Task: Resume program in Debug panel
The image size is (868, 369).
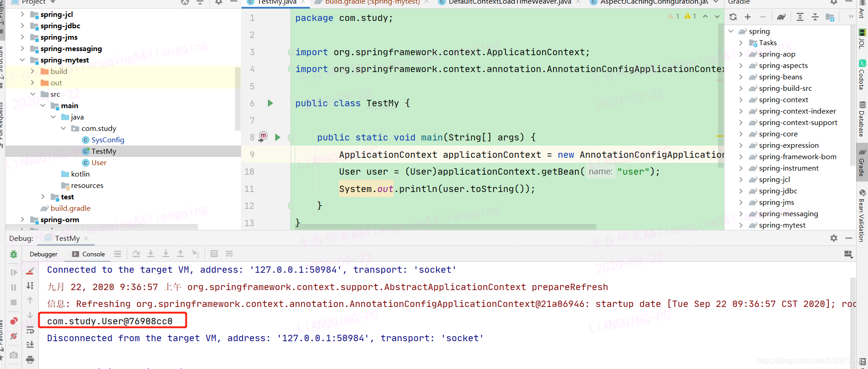Action: (14, 272)
